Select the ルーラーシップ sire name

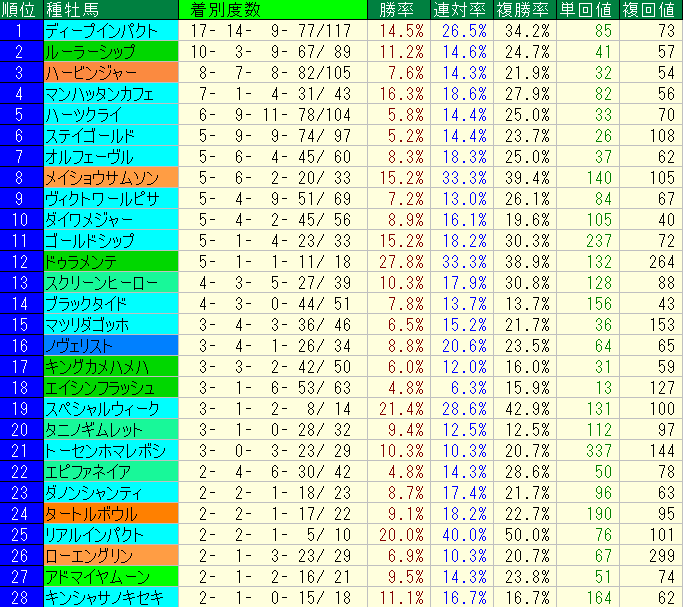click(111, 51)
